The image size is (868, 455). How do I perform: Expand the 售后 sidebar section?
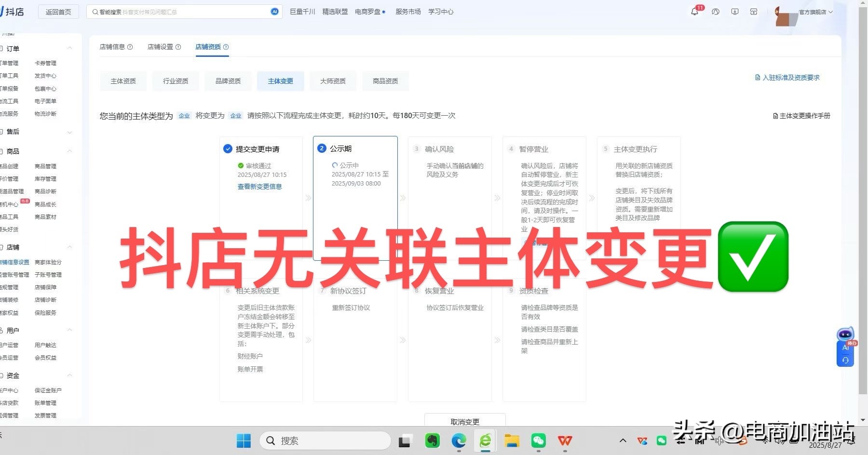click(x=69, y=132)
